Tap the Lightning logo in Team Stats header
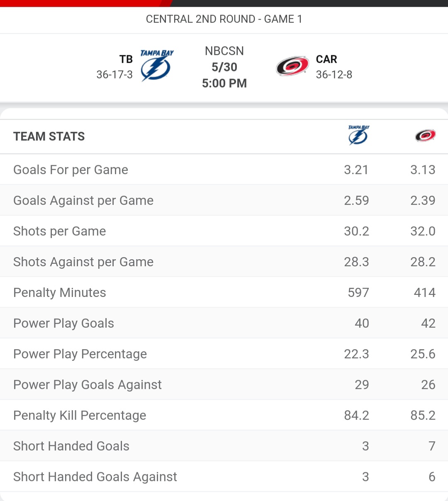 (359, 135)
